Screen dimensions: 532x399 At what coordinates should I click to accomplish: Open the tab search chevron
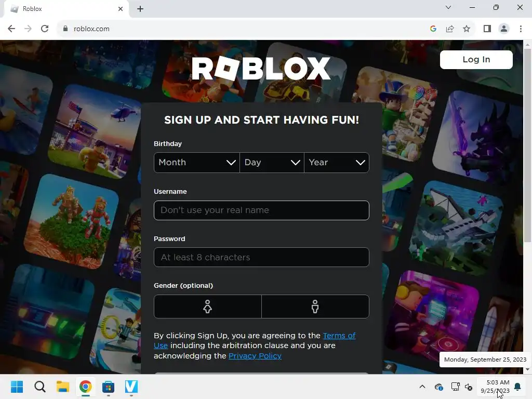[448, 7]
